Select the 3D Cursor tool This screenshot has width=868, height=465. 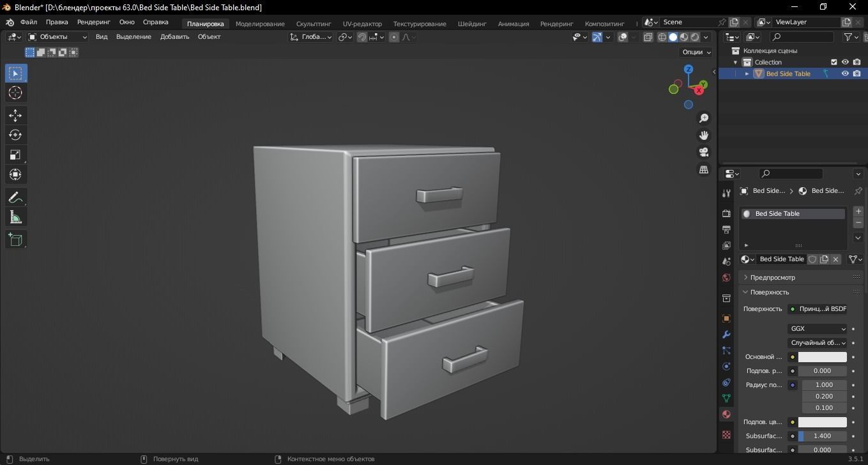(x=15, y=93)
